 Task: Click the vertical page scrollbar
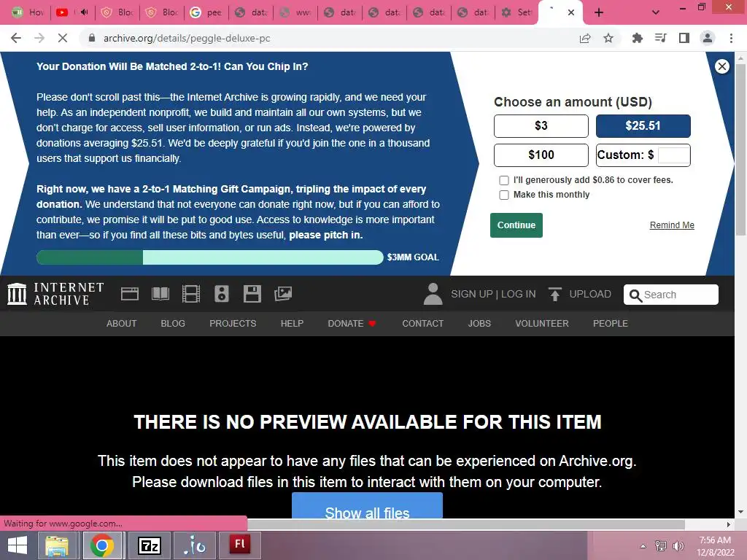click(740, 149)
